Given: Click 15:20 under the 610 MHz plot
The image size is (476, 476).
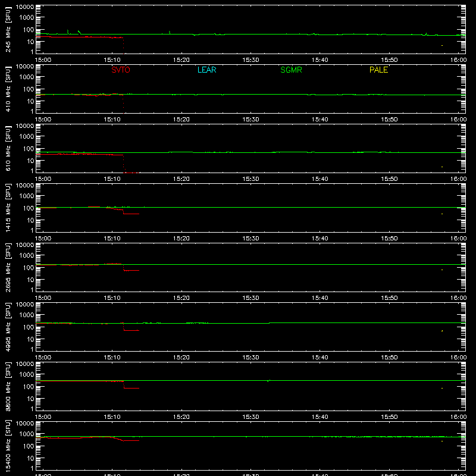Looking at the screenshot, I should click(181, 179).
